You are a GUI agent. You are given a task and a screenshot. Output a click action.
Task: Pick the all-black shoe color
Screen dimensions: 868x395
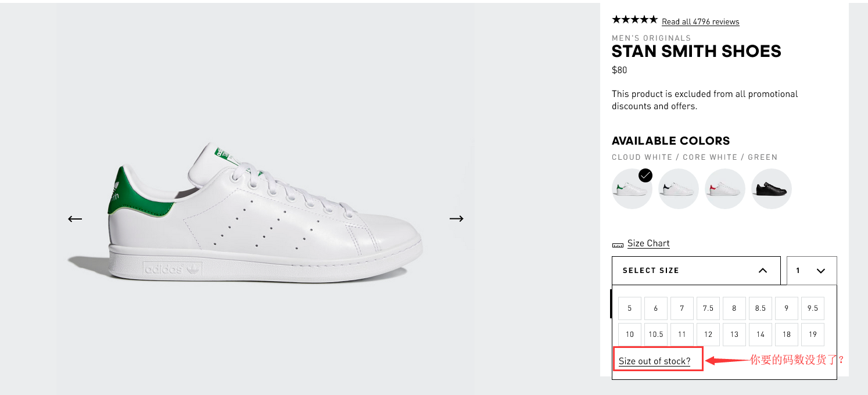[x=772, y=189]
